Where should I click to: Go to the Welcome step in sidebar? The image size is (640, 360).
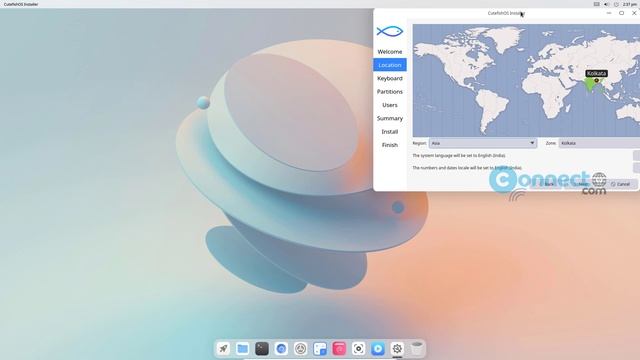[390, 52]
